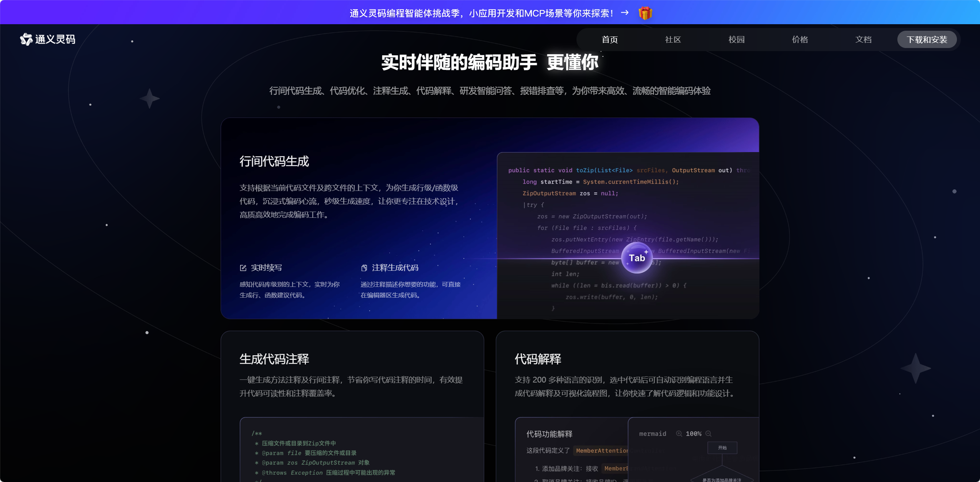Click the 代码功能解释 panel title
The width and height of the screenshot is (980, 482).
(x=550, y=434)
